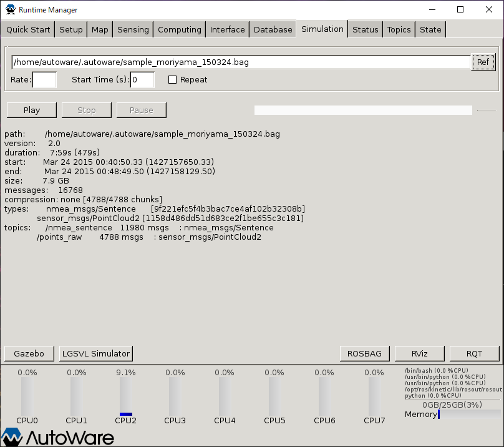
Task: Click the Memory usage bar
Action: (469, 414)
